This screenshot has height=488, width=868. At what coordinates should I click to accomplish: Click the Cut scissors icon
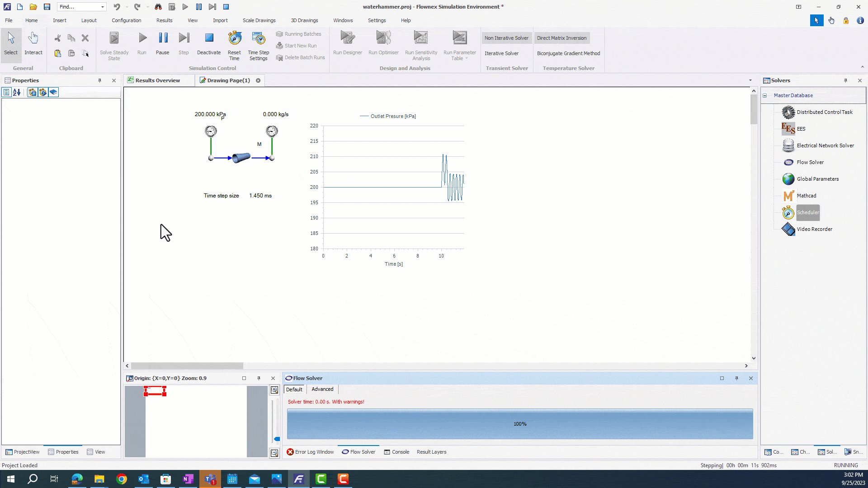[x=57, y=38]
